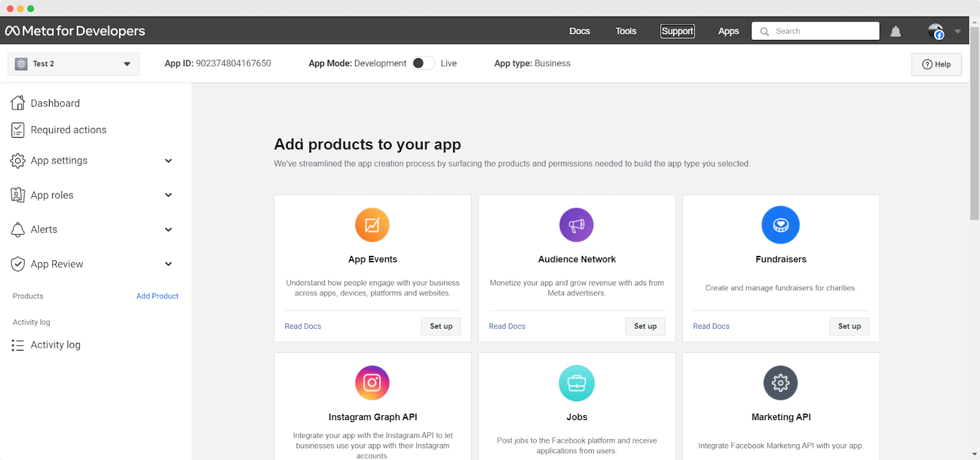Click the Add products to your app heading

tap(367, 145)
